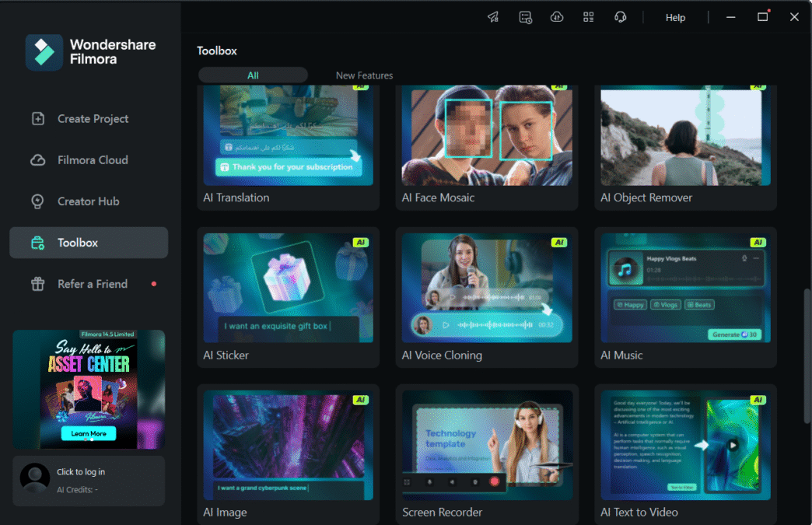
Task: Click the Toolbox vertical scrollbar thumb
Action: (x=807, y=355)
